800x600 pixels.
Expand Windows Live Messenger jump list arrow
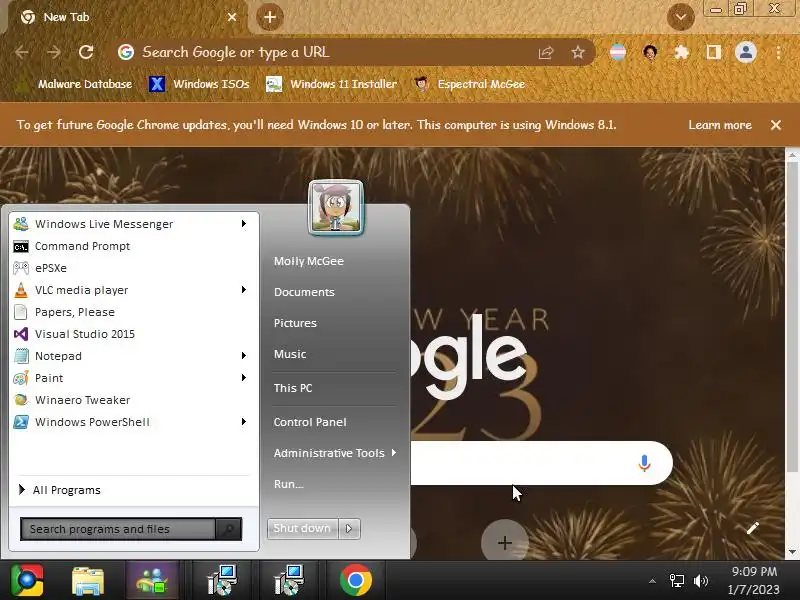[244, 223]
